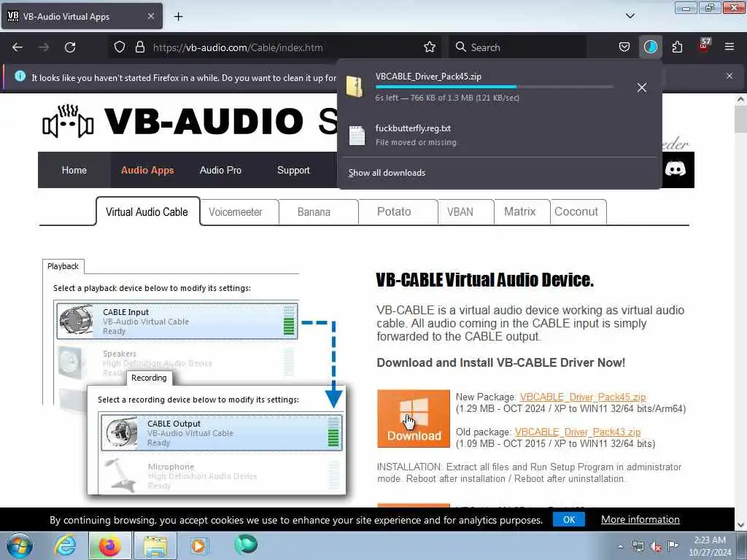The height and width of the screenshot is (560, 747).
Task: Click the site security padlock icon
Action: [139, 47]
